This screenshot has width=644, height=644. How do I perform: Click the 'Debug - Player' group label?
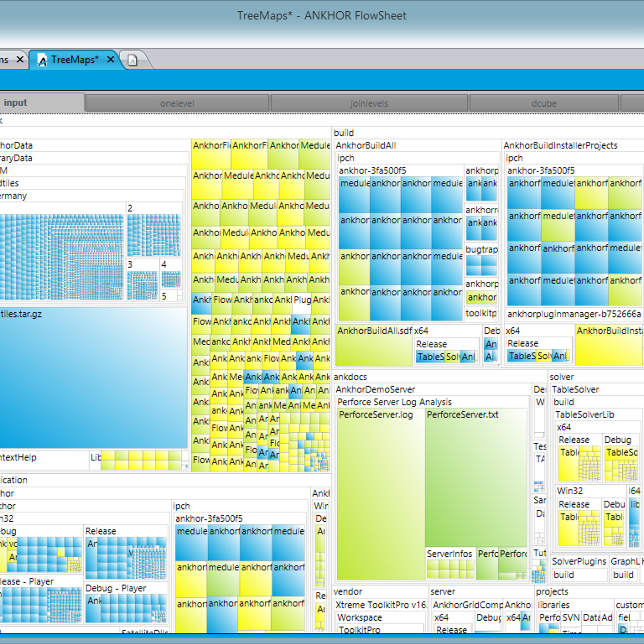click(116, 588)
